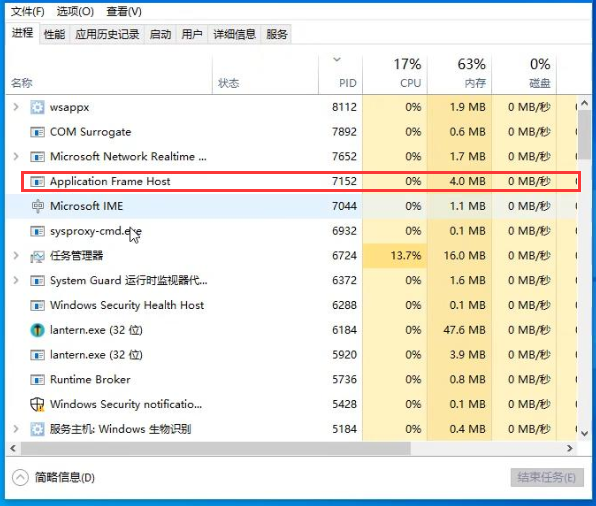Click the 13.7% CPU value

click(406, 255)
